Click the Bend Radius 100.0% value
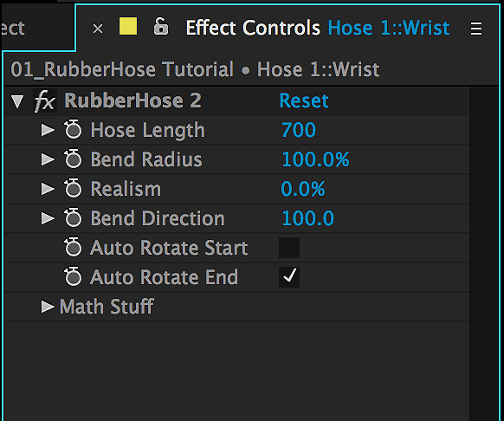This screenshot has height=421, width=504. 315,159
